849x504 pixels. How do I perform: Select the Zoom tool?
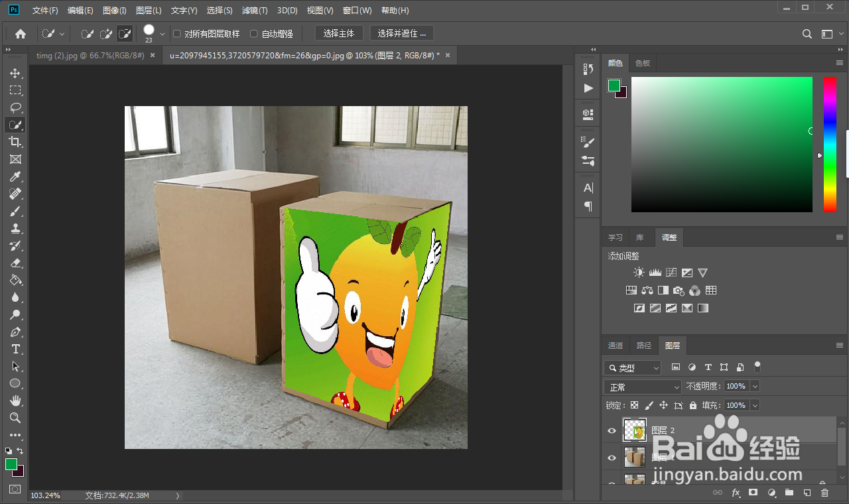(15, 418)
